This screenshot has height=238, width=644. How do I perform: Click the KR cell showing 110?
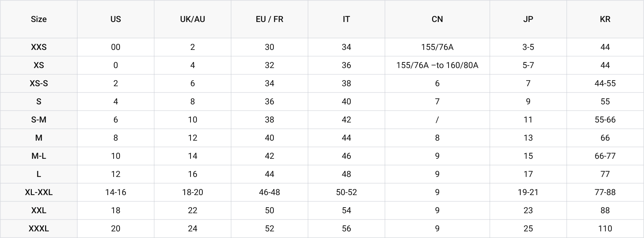pos(605,229)
